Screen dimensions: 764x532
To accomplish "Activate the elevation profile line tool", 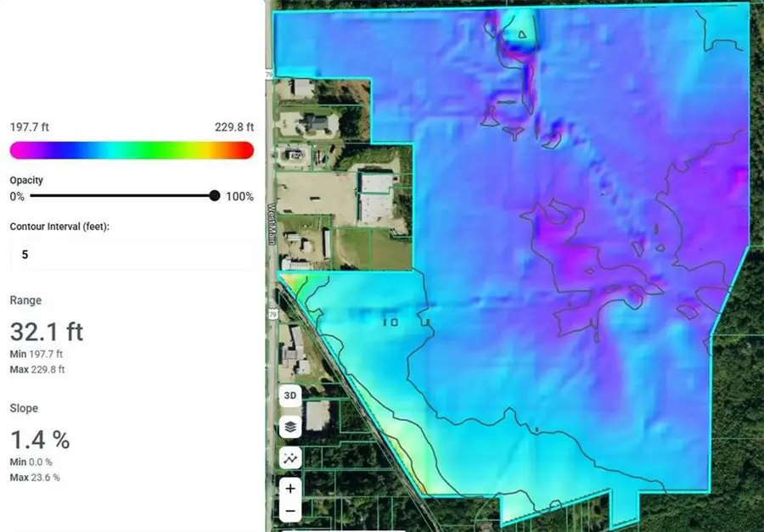I will (x=290, y=458).
